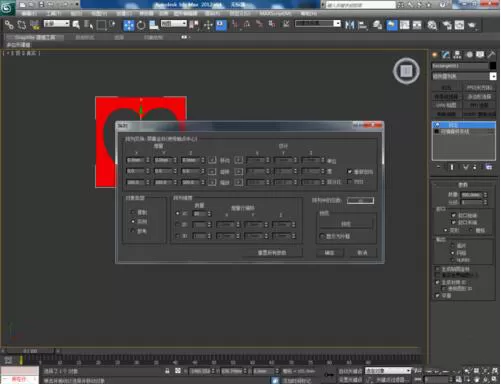The width and height of the screenshot is (501, 384).
Task: Switch to the Hierarchy panel icon
Action: point(457,55)
